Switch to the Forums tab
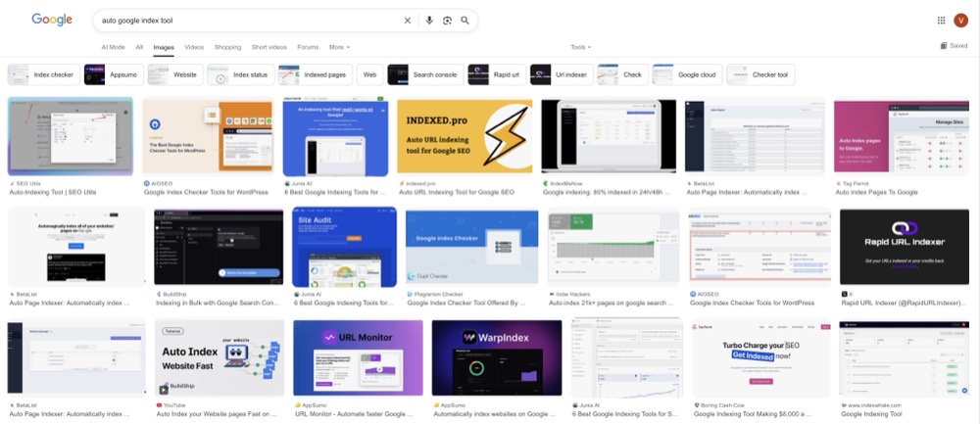The width and height of the screenshot is (980, 424). click(308, 47)
